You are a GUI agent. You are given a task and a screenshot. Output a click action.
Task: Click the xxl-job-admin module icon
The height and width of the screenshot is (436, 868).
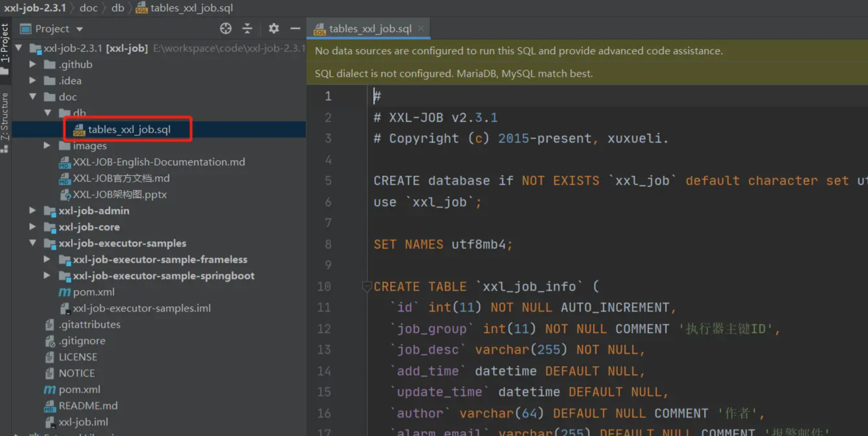50,211
